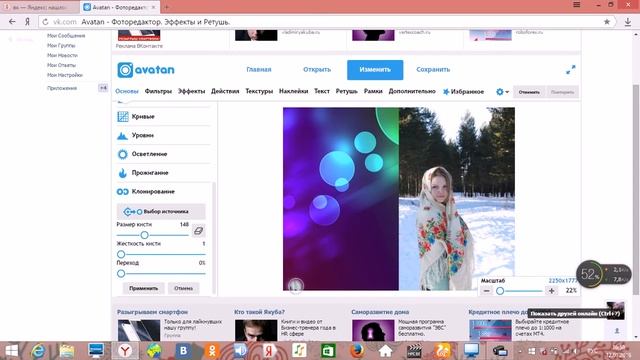The height and width of the screenshot is (360, 640).
Task: Switch to the Фильтры section
Action: [x=158, y=91]
